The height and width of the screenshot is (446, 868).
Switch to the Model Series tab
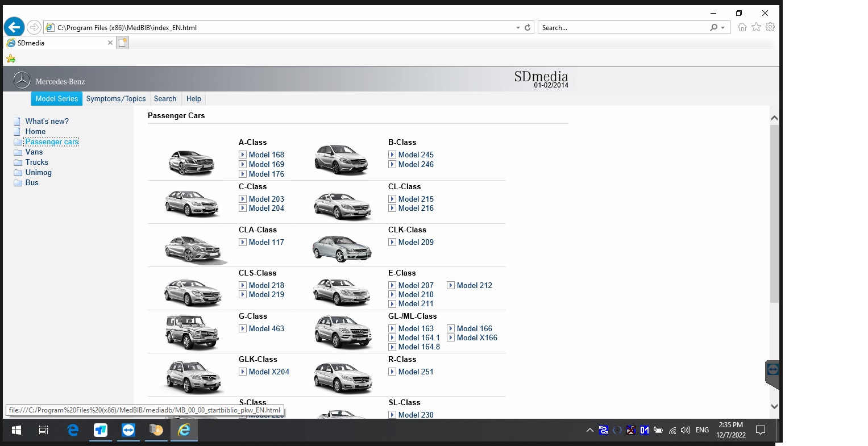pos(57,99)
